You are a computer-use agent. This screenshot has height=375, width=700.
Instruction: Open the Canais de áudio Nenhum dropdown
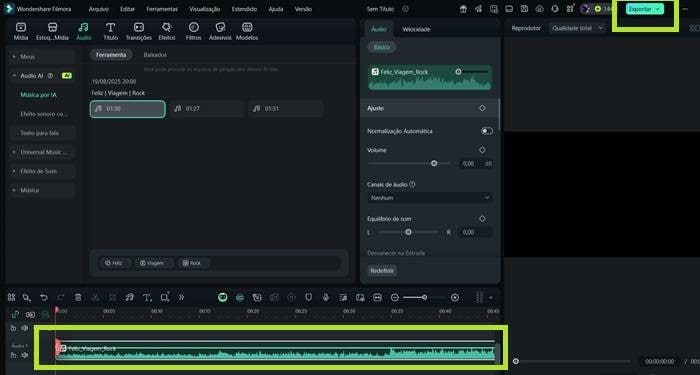[429, 197]
